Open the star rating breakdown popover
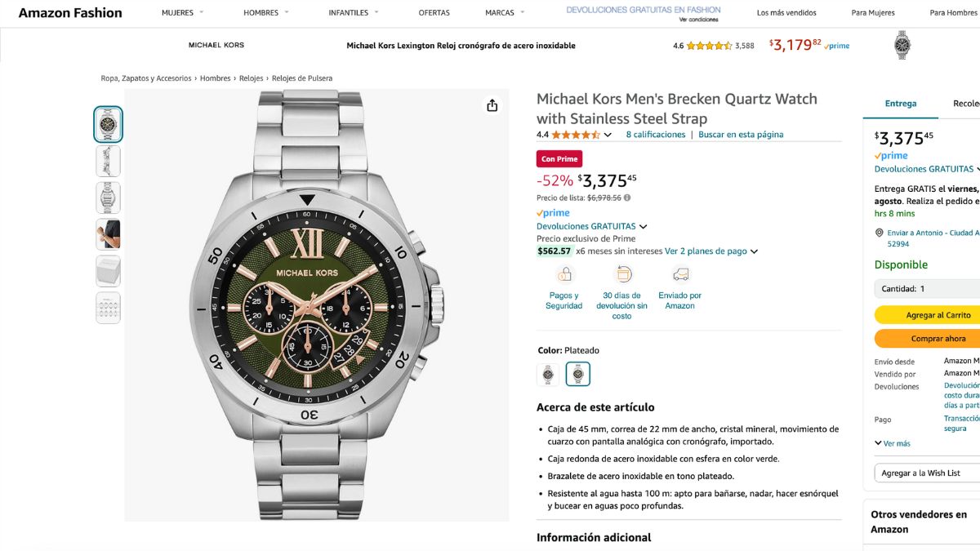Viewport: 980px width, 551px height. [608, 135]
